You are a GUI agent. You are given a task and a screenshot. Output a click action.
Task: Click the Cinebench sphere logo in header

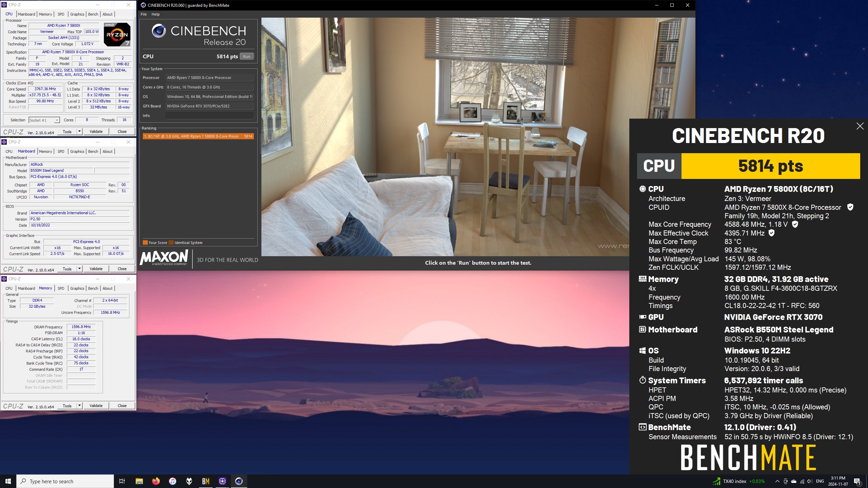tap(159, 31)
